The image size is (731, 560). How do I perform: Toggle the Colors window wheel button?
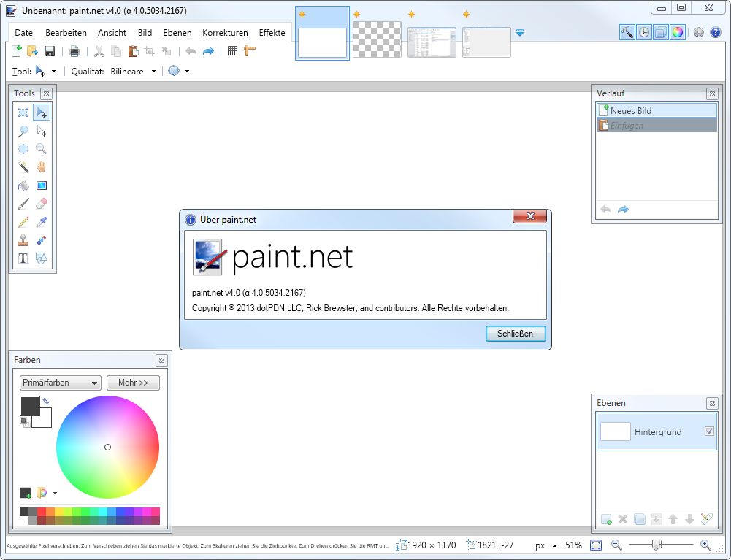678,32
